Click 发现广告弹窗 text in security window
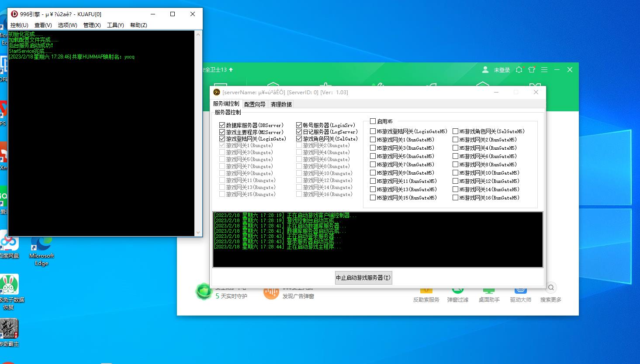The height and width of the screenshot is (364, 640). click(x=298, y=296)
